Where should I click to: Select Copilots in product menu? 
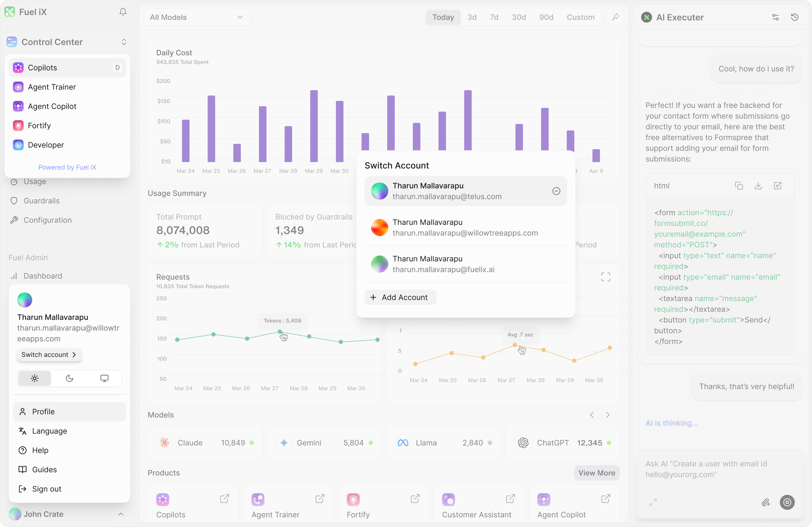pos(67,68)
